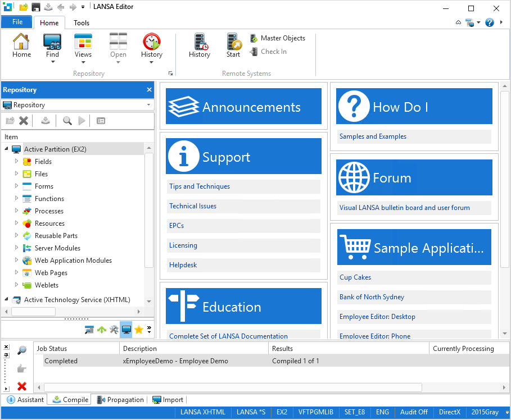Click the magnifier icon in compile panel

[x=22, y=350]
